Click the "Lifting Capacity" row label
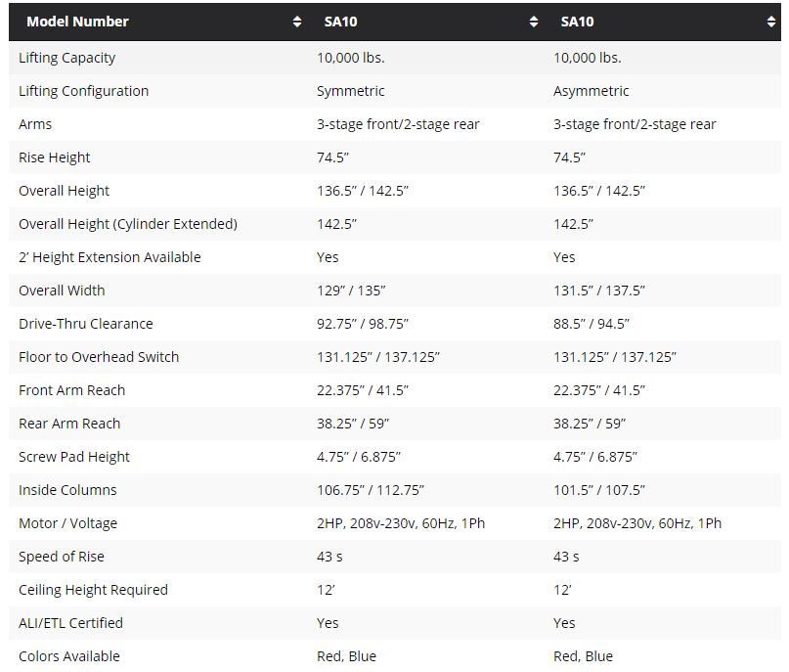This screenshot has height=672, width=789. (66, 58)
